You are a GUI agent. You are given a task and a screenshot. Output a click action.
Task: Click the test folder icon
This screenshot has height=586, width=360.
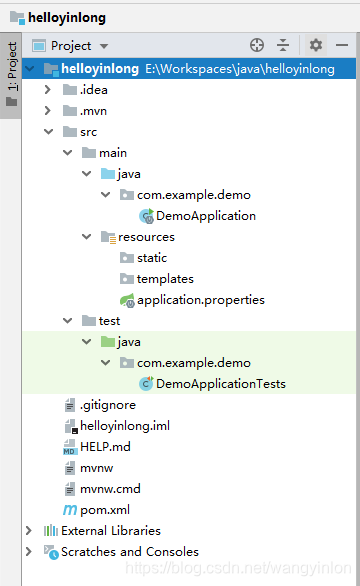click(x=89, y=320)
